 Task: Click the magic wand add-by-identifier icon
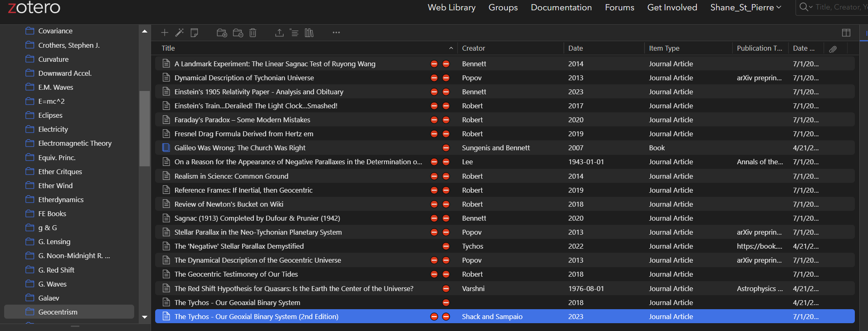click(179, 33)
